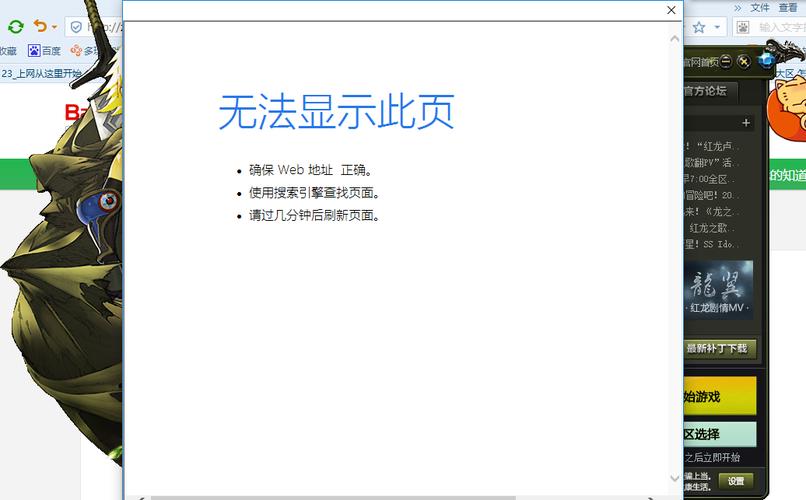Close the game launcher with the round X icon
This screenshot has height=500, width=806.
(743, 62)
